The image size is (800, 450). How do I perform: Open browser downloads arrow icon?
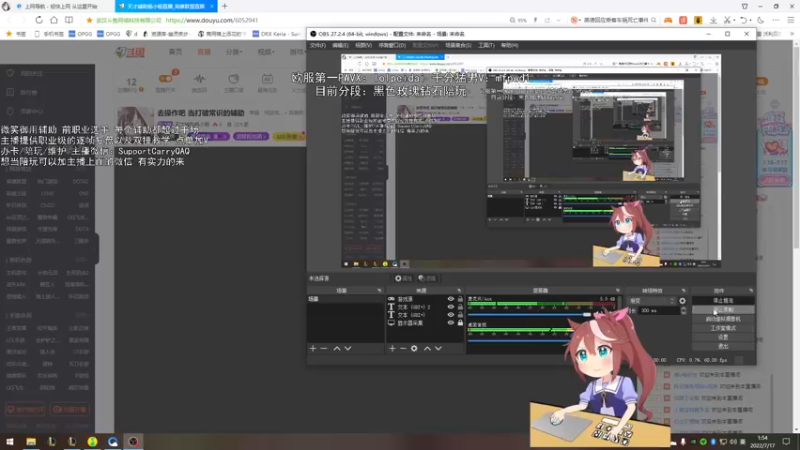tap(713, 20)
